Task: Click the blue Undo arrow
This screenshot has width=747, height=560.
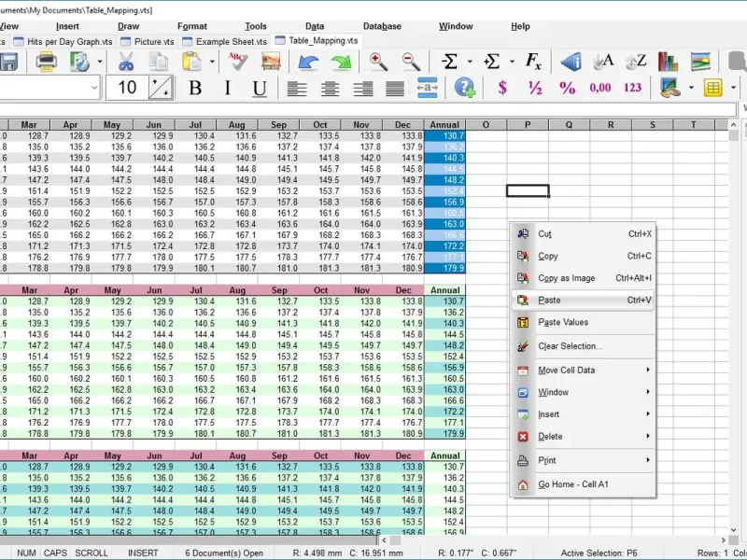Action: [308, 63]
